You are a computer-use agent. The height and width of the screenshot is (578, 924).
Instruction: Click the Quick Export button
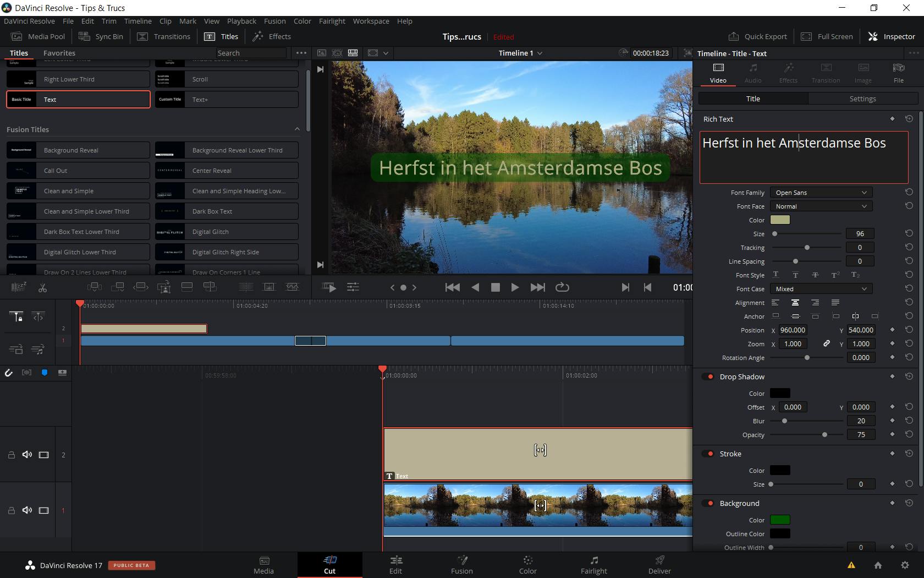point(758,36)
